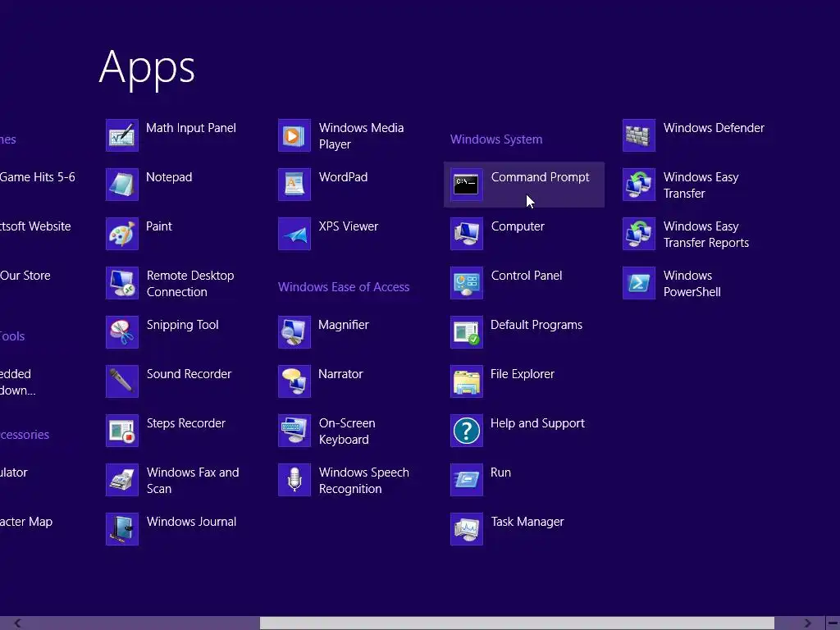The width and height of the screenshot is (840, 630).
Task: Launch Windows Media Player icon
Action: [294, 135]
